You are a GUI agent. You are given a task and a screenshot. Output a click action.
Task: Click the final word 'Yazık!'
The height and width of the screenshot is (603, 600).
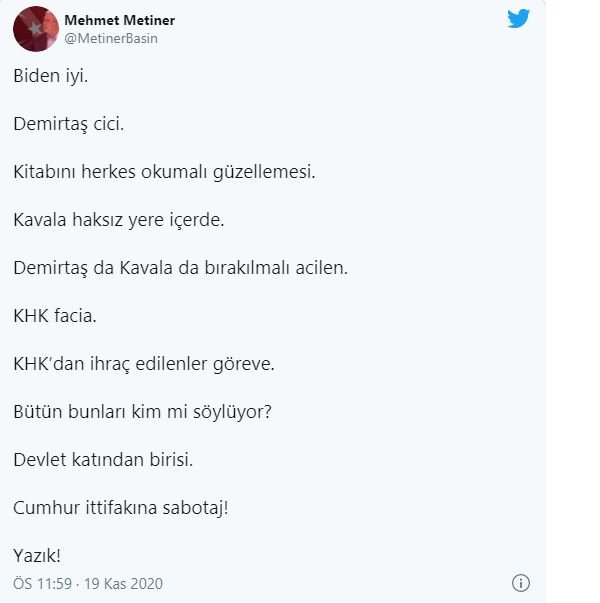pyautogui.click(x=37, y=556)
